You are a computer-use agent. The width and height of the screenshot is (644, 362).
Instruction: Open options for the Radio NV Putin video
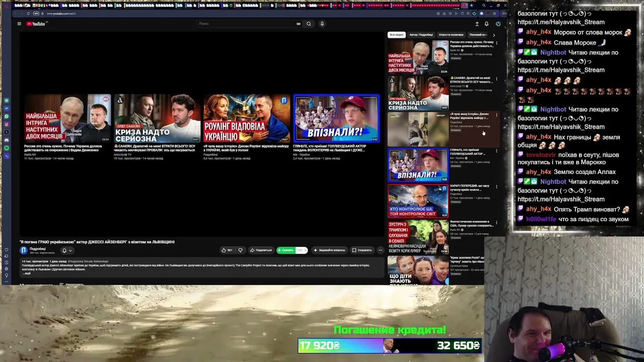(x=497, y=43)
